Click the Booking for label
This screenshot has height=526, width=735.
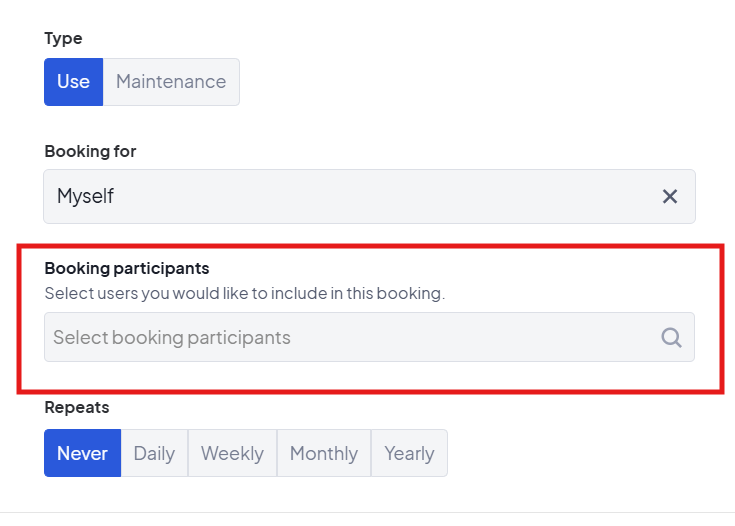(90, 151)
